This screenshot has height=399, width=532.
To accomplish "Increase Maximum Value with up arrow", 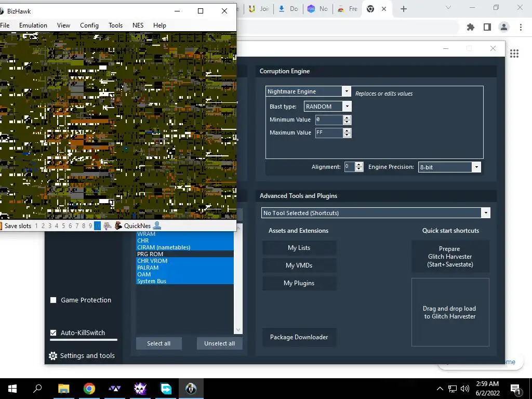I will coord(347,130).
